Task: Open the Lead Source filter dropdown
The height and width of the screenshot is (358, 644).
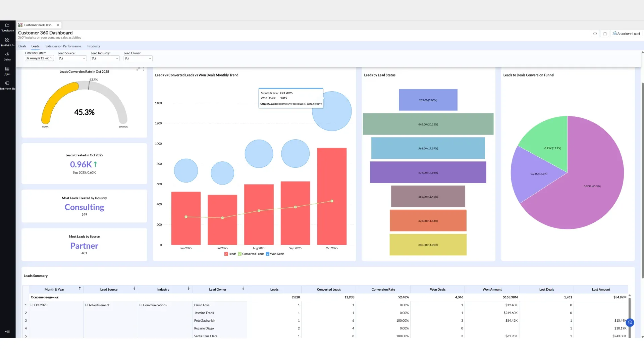Action: click(72, 58)
